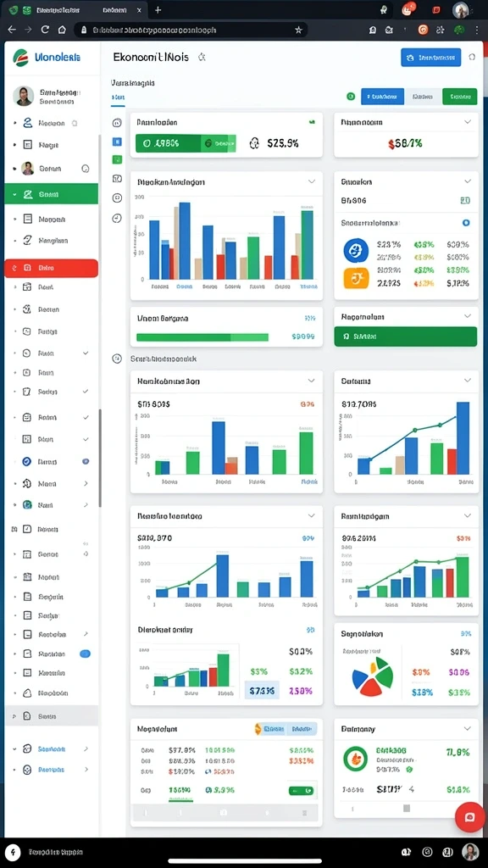Expand the chevron on the first bar chart card
This screenshot has width=488, height=868.
(x=312, y=181)
